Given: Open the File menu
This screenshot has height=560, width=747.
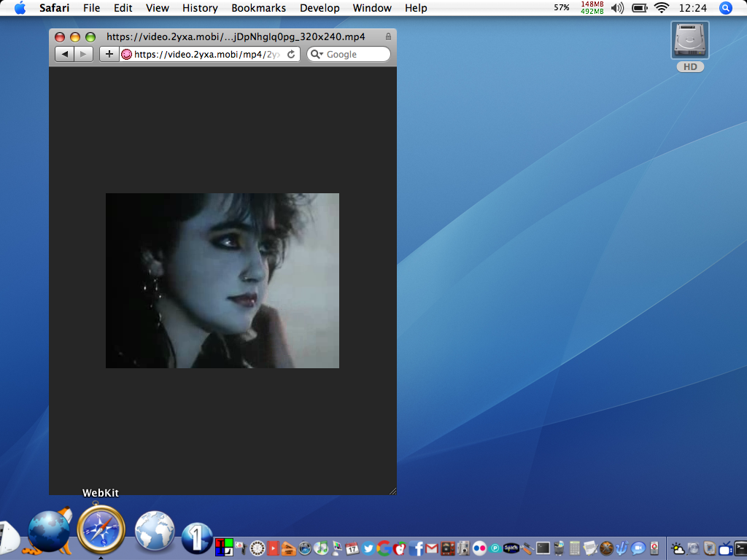Looking at the screenshot, I should (91, 8).
